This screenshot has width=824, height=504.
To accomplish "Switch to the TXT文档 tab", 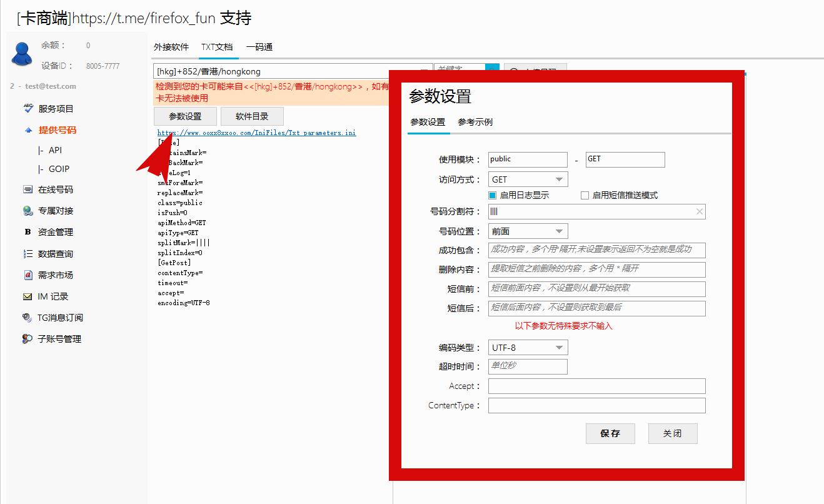I will coord(217,47).
